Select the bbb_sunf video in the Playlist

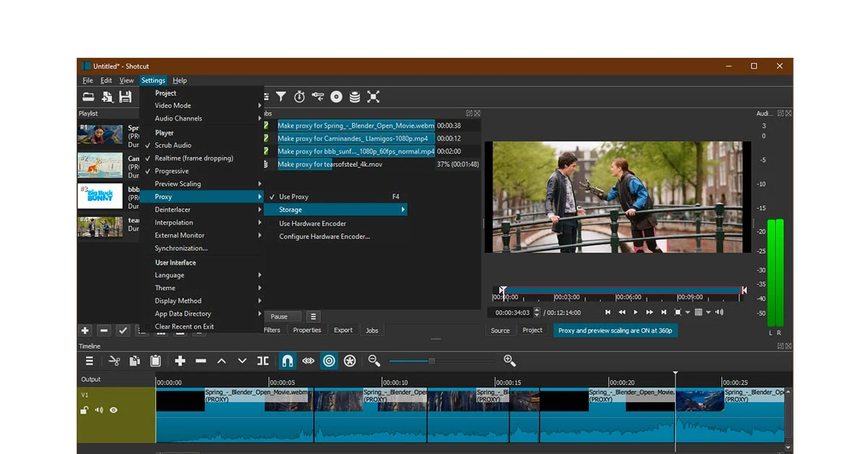[x=100, y=195]
